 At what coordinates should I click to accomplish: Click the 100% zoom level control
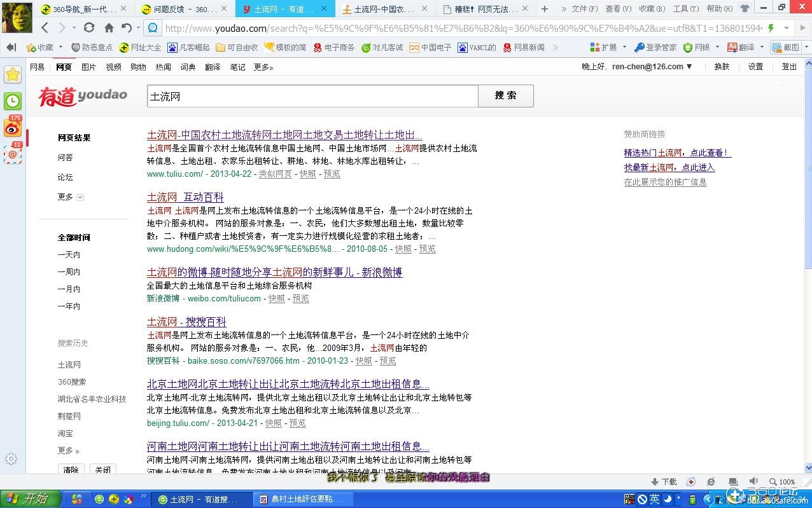click(783, 482)
